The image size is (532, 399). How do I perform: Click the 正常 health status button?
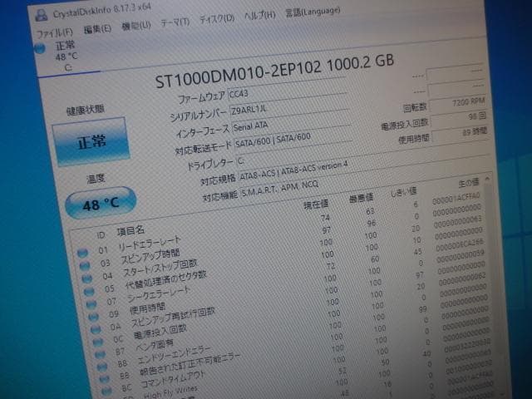click(x=91, y=141)
